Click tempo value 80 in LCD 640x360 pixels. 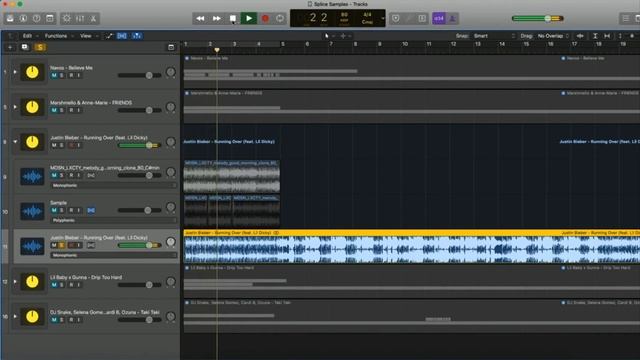coord(344,15)
